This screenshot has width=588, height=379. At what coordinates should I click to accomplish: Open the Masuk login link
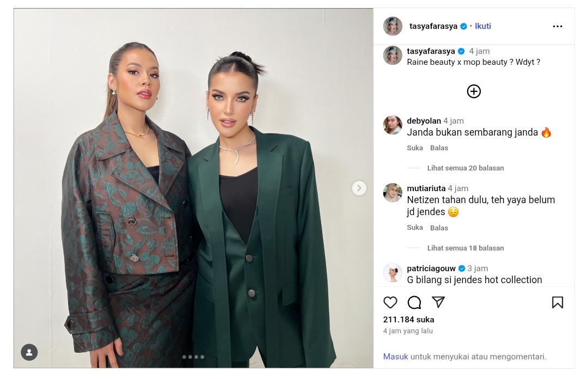[x=395, y=357]
